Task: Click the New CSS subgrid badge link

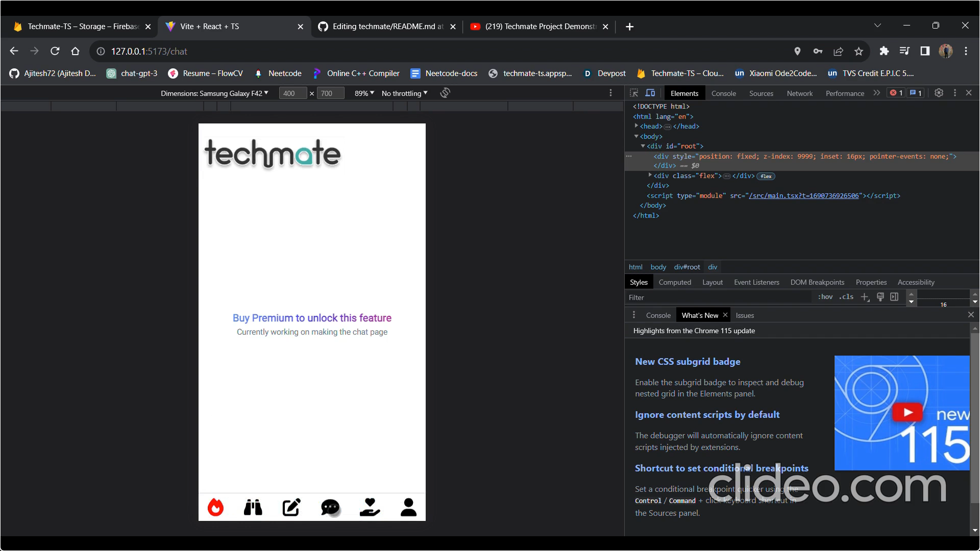Action: (x=688, y=361)
